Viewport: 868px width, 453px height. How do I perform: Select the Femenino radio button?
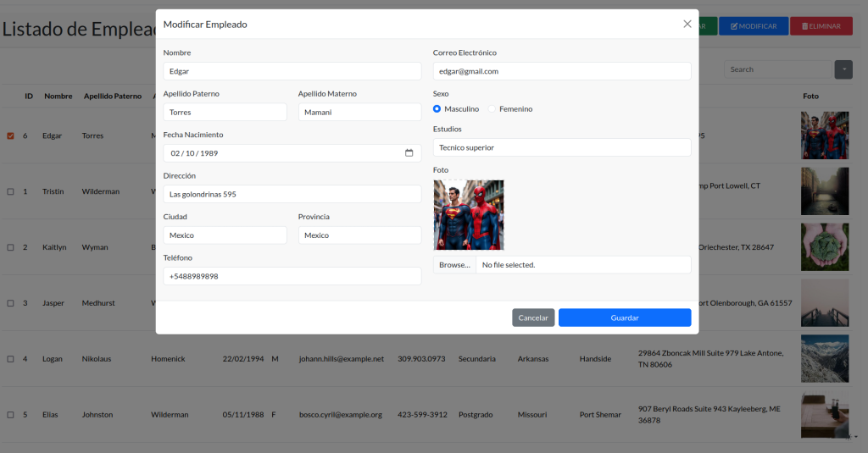pyautogui.click(x=492, y=109)
